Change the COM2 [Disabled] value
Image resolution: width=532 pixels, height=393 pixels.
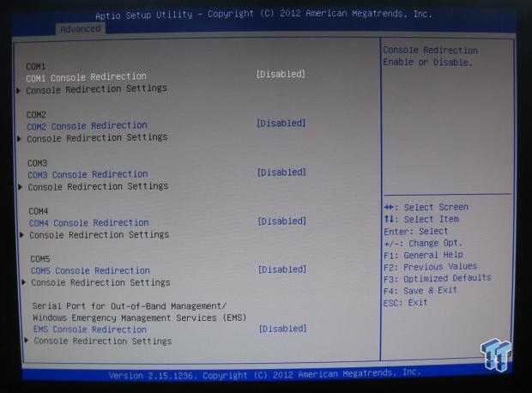click(281, 124)
